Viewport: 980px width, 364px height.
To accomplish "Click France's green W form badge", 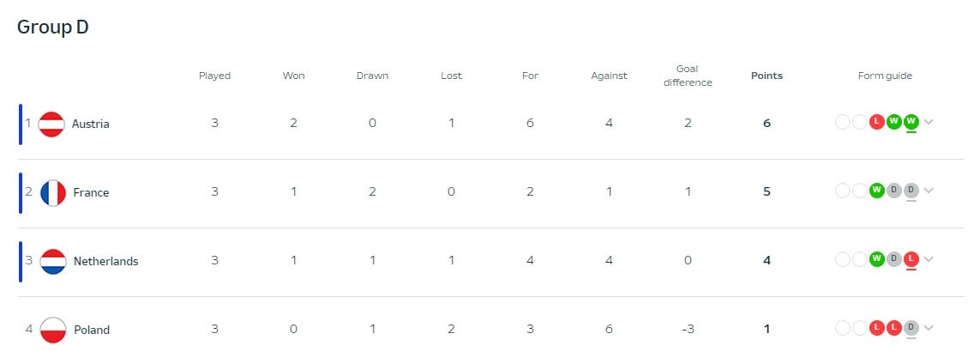I will pyautogui.click(x=876, y=191).
